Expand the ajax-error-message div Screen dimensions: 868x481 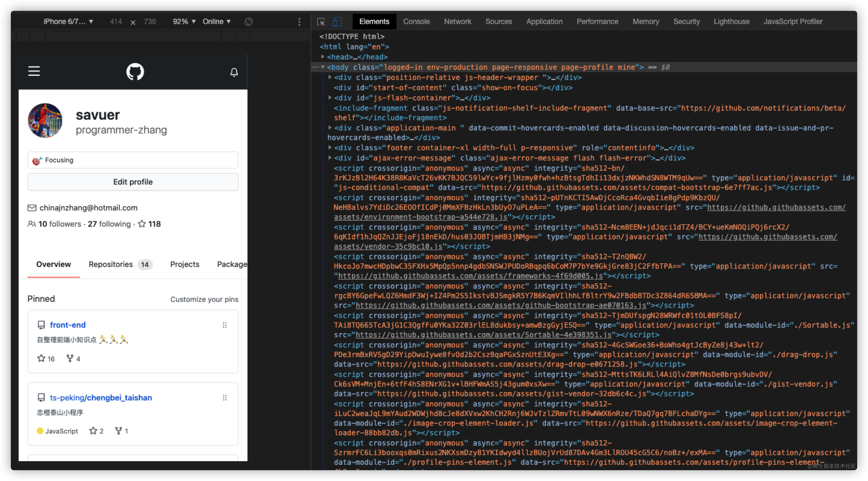click(x=330, y=158)
